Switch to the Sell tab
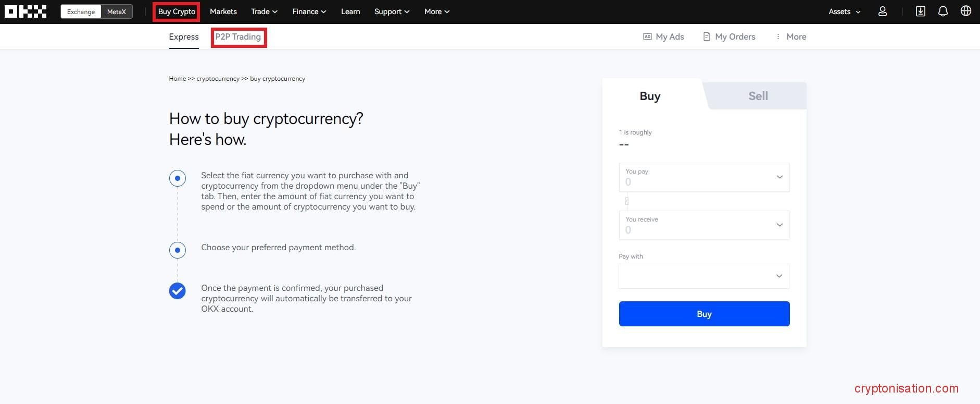Viewport: 980px width, 404px height. coord(758,96)
